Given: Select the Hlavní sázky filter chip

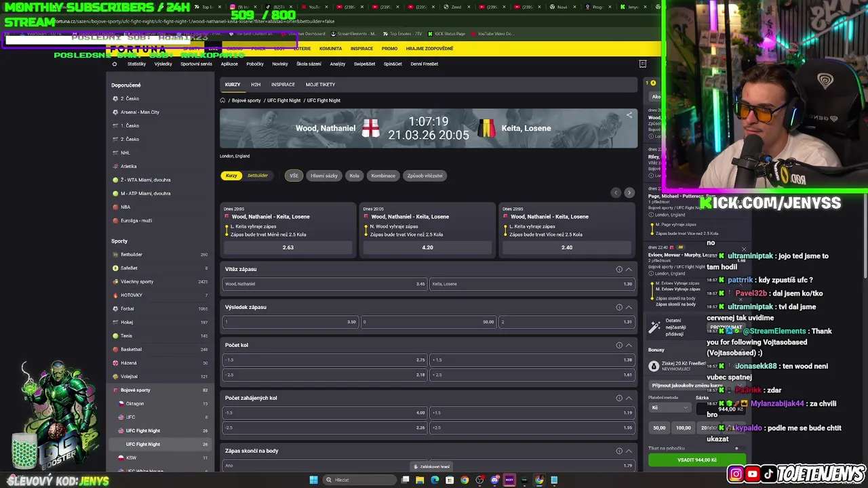Looking at the screenshot, I should pos(324,176).
